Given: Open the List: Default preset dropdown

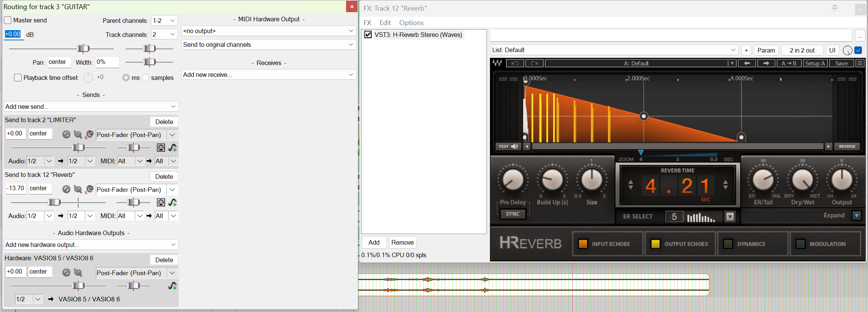Looking at the screenshot, I should point(614,50).
